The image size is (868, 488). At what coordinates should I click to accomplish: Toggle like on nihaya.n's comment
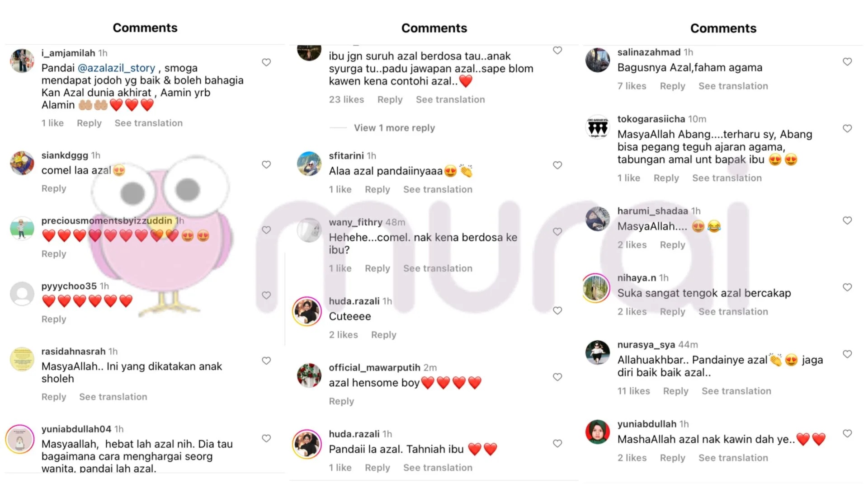pos(847,287)
